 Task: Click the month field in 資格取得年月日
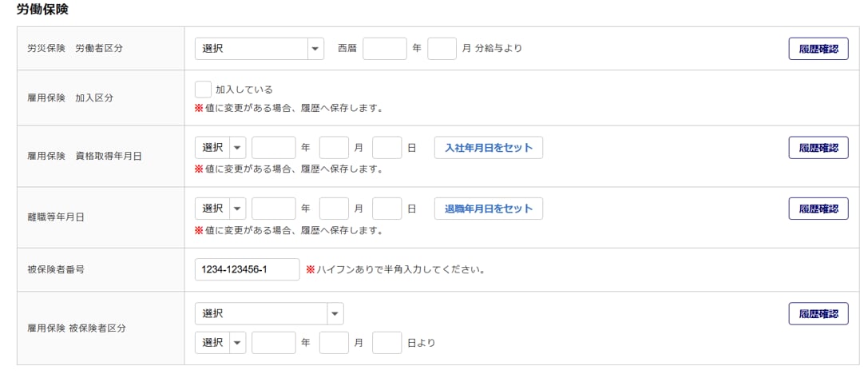334,148
